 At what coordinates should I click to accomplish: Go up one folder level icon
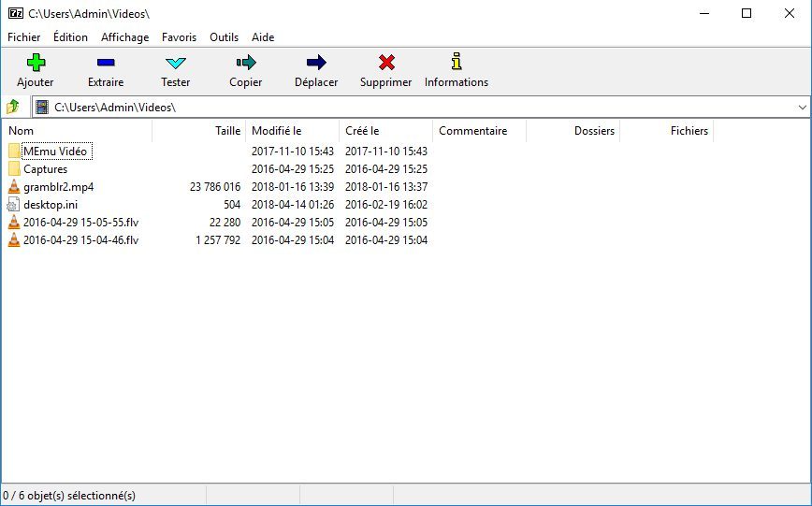coord(13,108)
